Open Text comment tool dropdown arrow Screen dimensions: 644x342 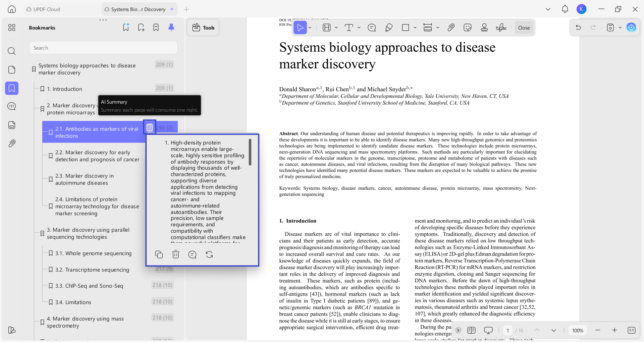[359, 27]
